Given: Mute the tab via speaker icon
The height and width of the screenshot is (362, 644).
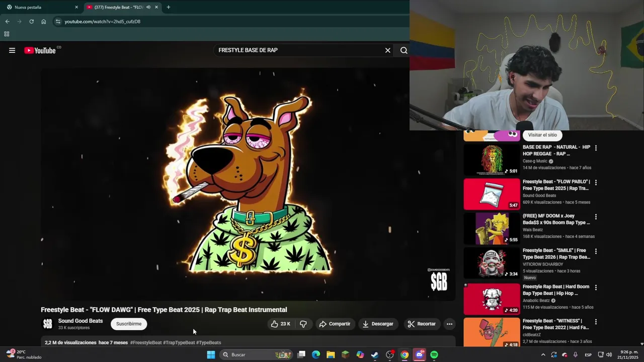Looking at the screenshot, I should click(x=148, y=7).
